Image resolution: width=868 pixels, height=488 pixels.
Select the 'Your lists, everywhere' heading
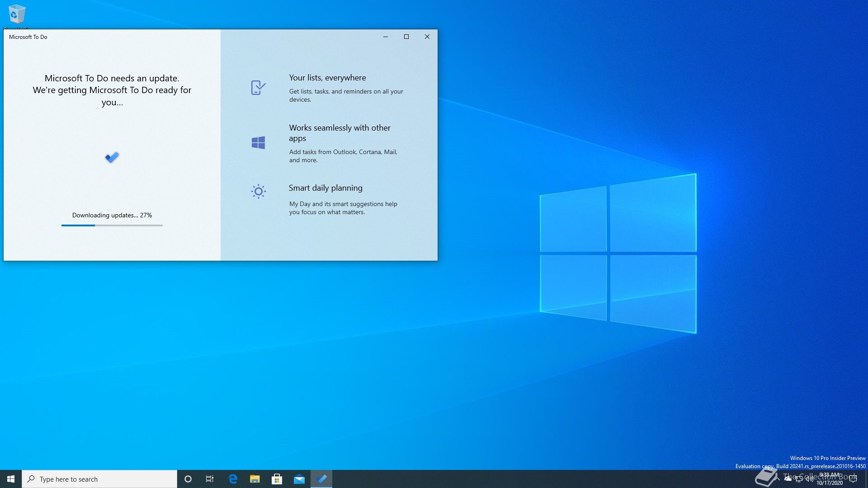click(x=327, y=78)
